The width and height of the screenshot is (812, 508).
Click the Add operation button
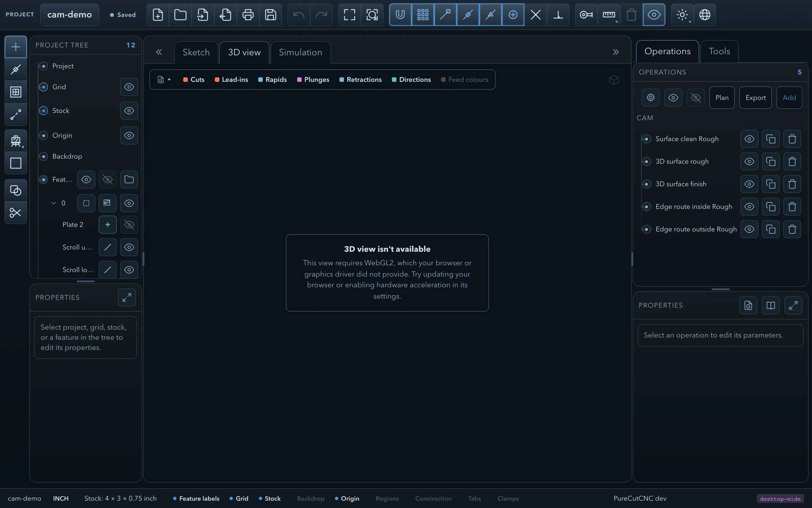[x=789, y=98]
